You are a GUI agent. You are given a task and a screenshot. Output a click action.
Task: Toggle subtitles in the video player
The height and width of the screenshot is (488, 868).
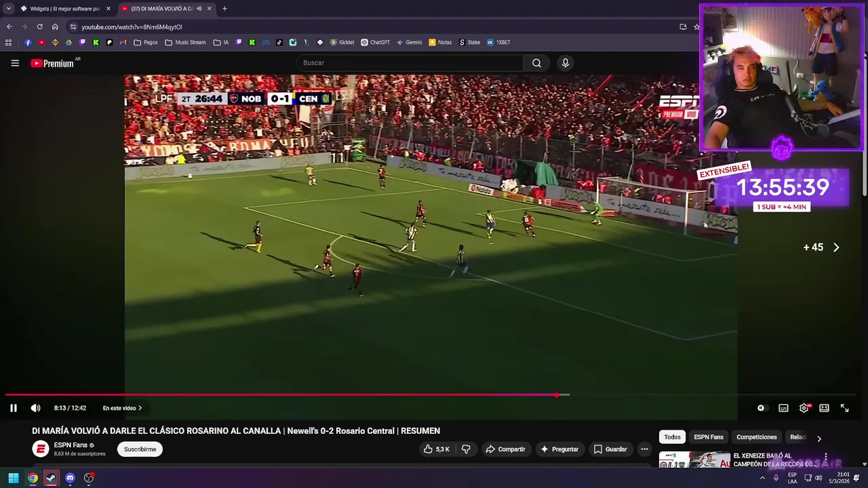pos(783,408)
